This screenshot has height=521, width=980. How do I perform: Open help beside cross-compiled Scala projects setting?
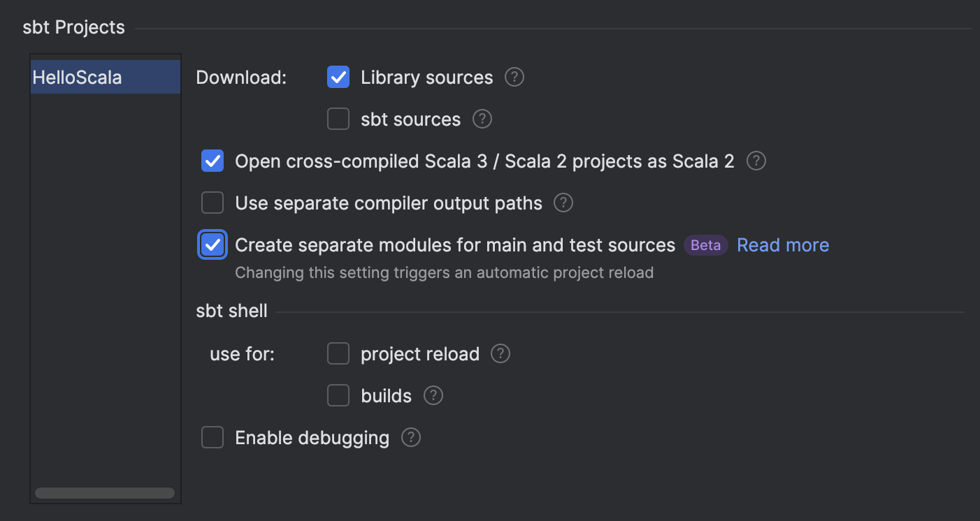[x=756, y=161]
